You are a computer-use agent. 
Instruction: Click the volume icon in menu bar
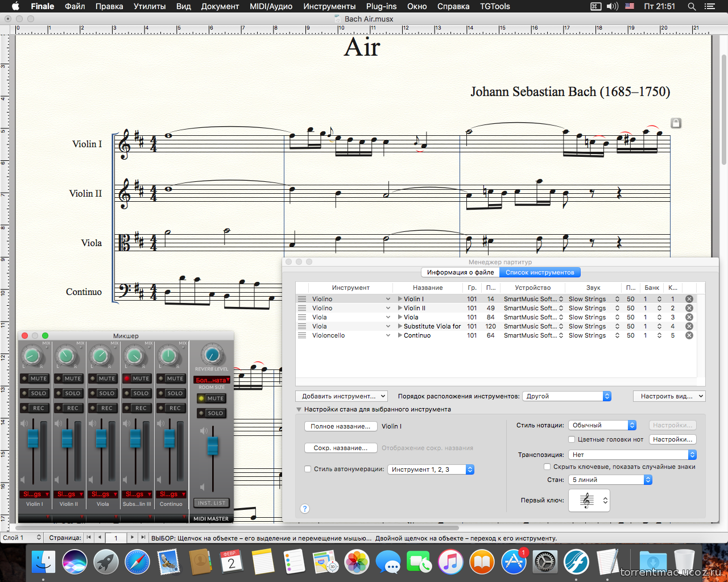pos(612,6)
